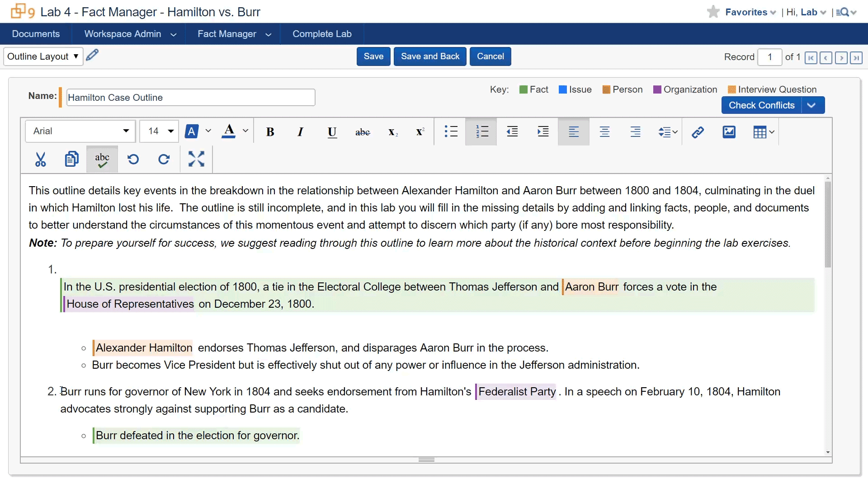The image size is (868, 488).
Task: Toggle the spell check abc button
Action: click(102, 159)
